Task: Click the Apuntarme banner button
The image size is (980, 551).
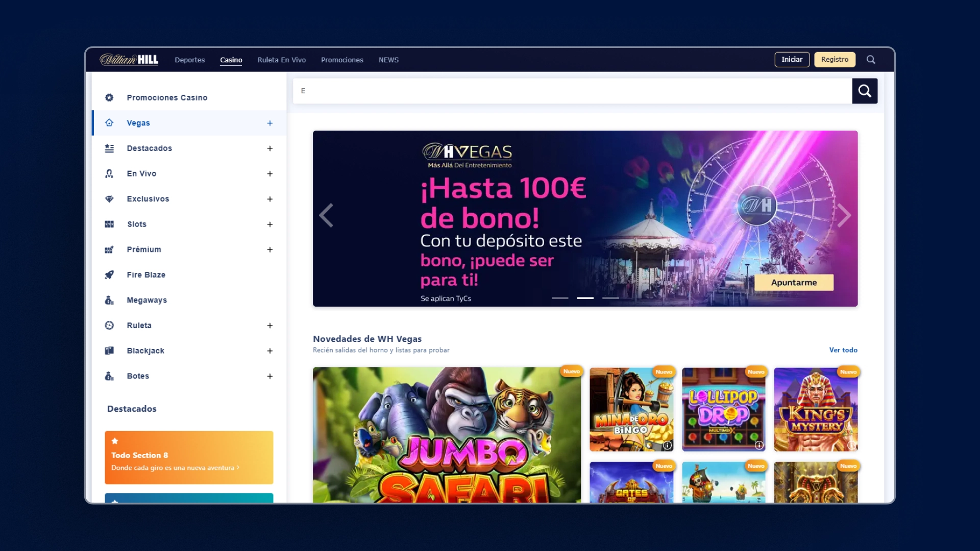Action: 794,282
